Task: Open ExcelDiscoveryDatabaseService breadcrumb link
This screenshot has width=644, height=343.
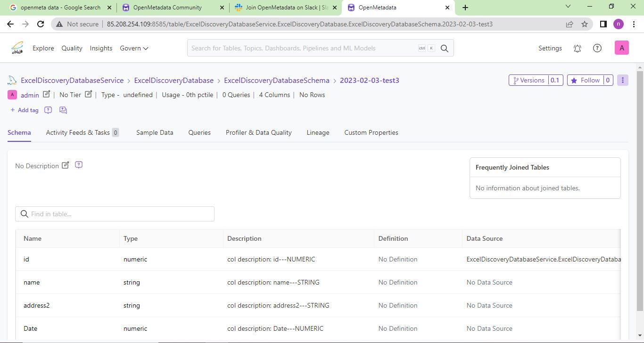Action: coord(72,80)
